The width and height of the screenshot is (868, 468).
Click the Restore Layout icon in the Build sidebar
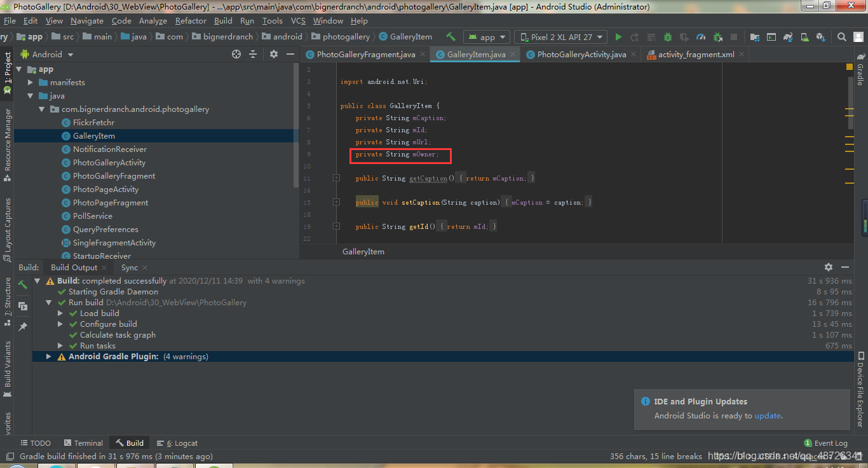[x=23, y=306]
